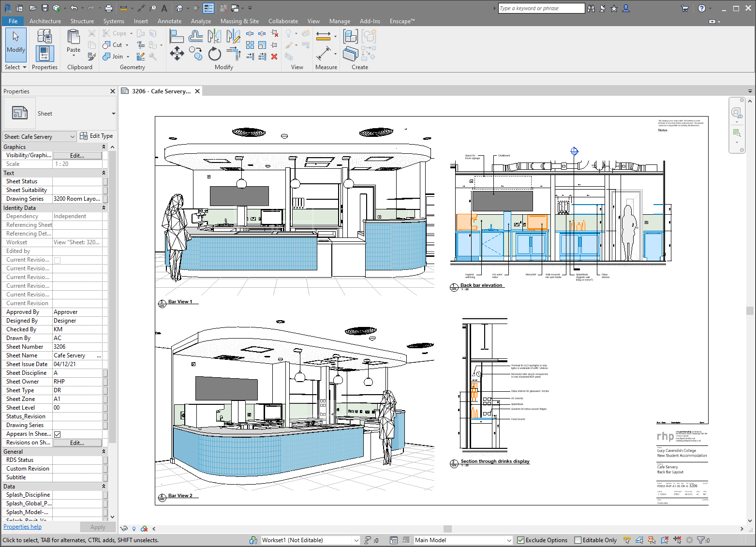Switch to the Collaborate tab
The width and height of the screenshot is (756, 547).
[283, 21]
